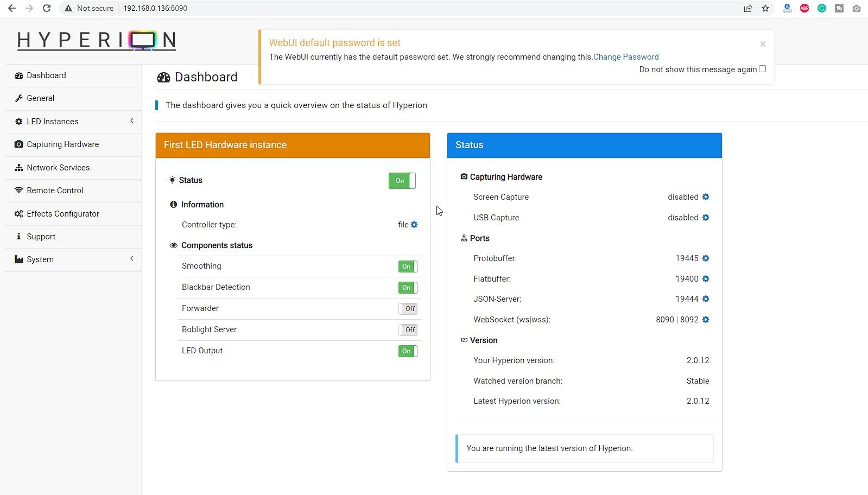Disable the Smoothing component switch
Image resolution: width=868 pixels, height=495 pixels.
pos(407,266)
